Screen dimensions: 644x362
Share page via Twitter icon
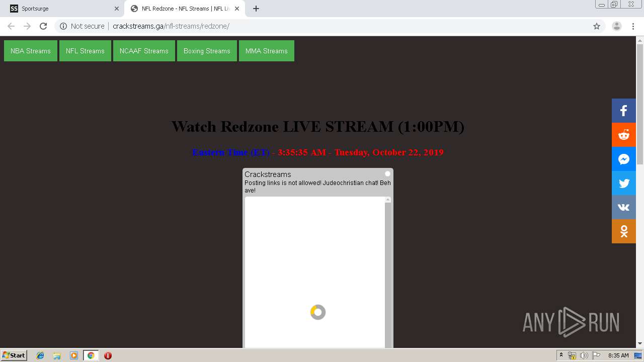coord(624,183)
